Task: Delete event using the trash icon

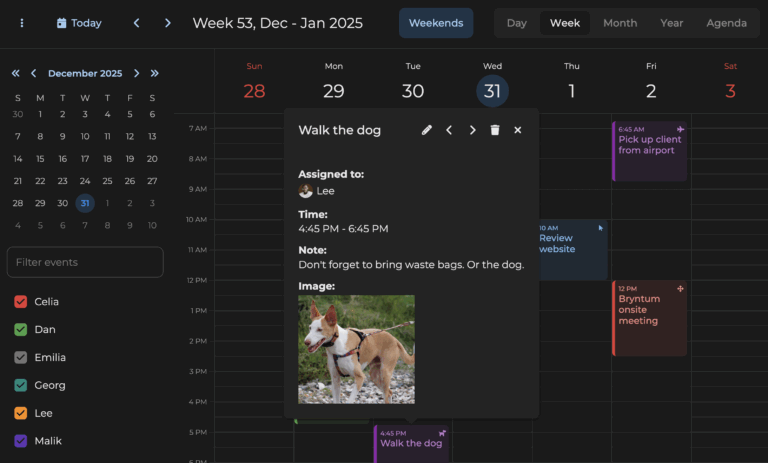Action: (x=495, y=130)
